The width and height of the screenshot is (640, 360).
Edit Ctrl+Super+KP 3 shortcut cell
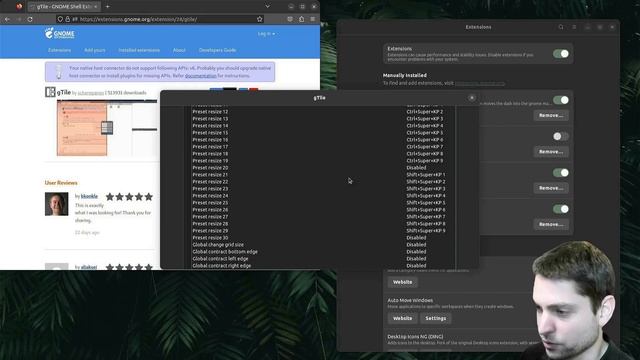click(x=424, y=119)
